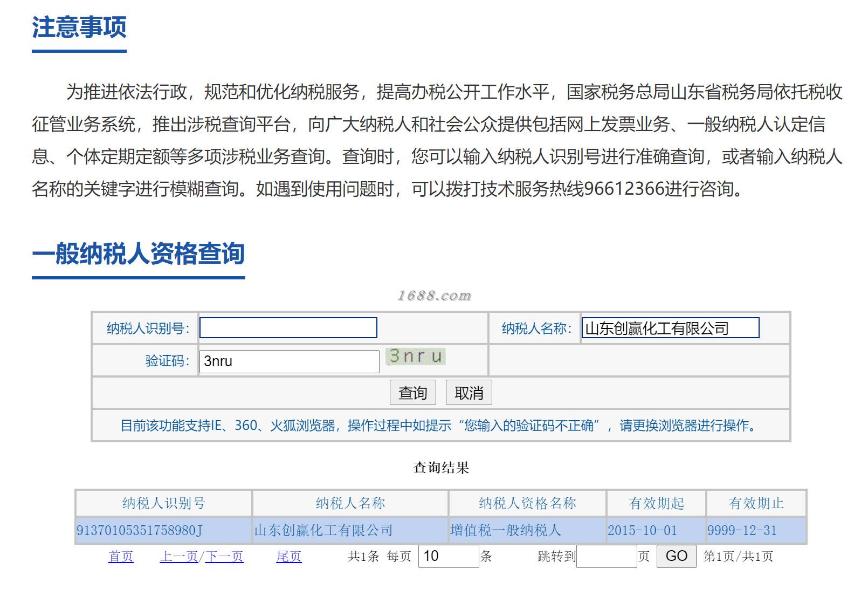Open the 下一页 pagination link
Viewport: 868px width, 589px height.
224,556
